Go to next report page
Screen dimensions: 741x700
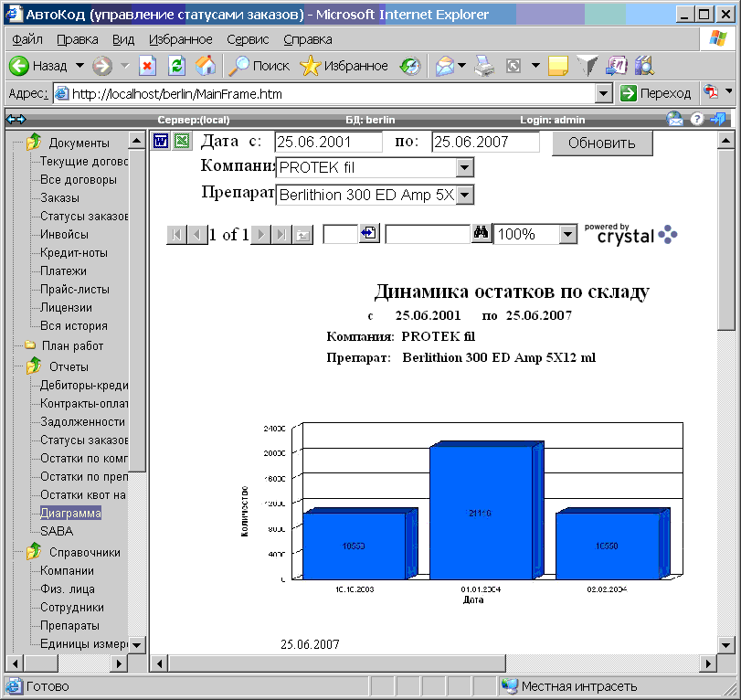(x=260, y=235)
